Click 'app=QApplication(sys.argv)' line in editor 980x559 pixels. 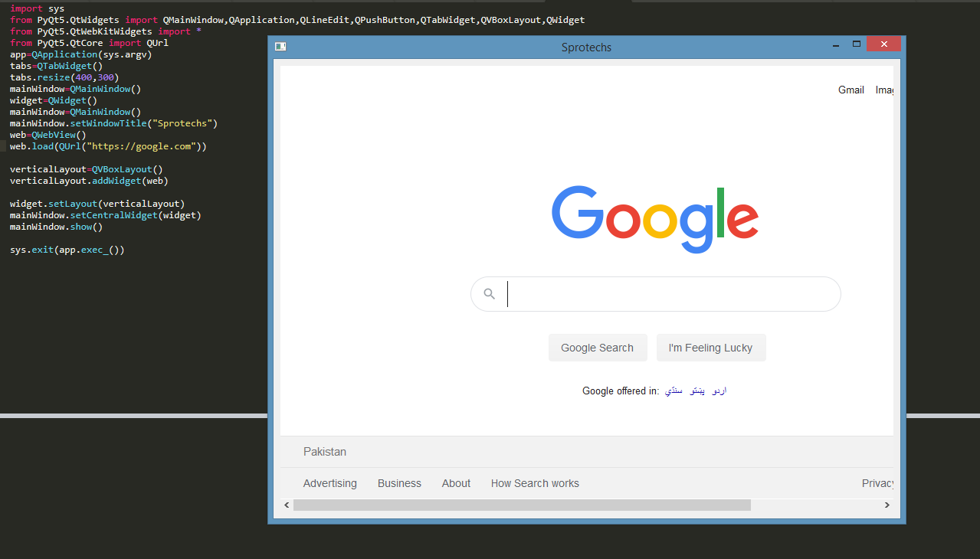tap(81, 54)
